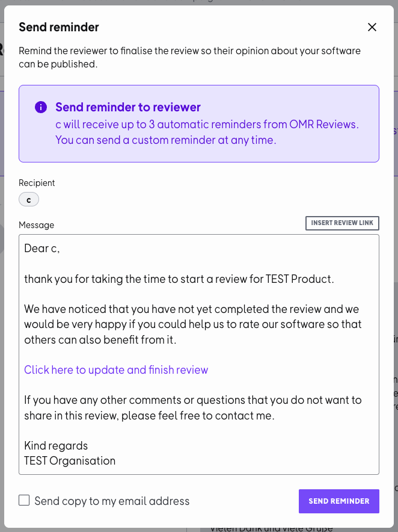Click the "We have noticed" paragraph
The width and height of the screenshot is (398, 532).
click(x=192, y=324)
